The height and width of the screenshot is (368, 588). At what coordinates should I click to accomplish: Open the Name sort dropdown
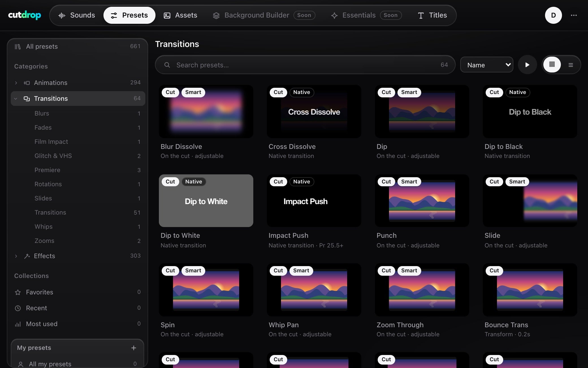coord(487,65)
